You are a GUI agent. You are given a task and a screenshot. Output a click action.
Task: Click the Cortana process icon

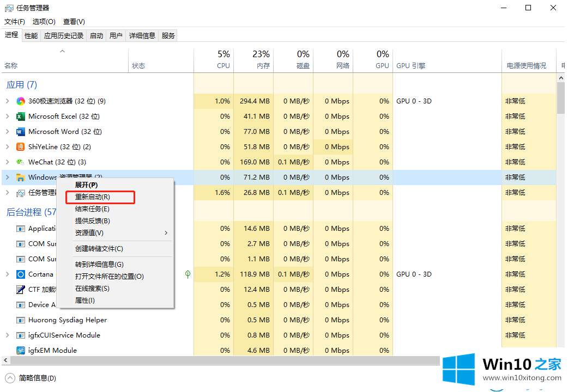coord(21,274)
